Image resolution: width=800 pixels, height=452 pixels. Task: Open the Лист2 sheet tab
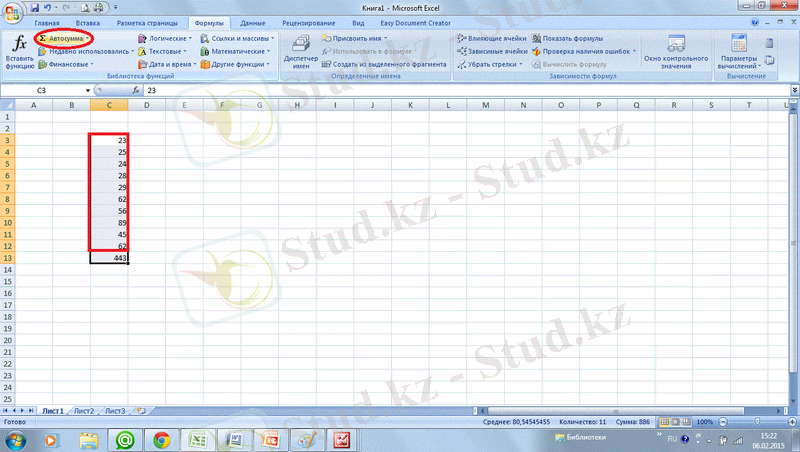pyautogui.click(x=84, y=411)
